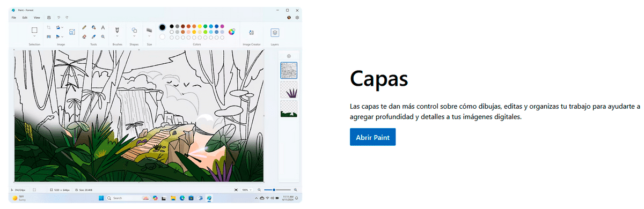Select the top sketch layer thumbnail
Viewport: 644px width, 209px height.
[289, 70]
